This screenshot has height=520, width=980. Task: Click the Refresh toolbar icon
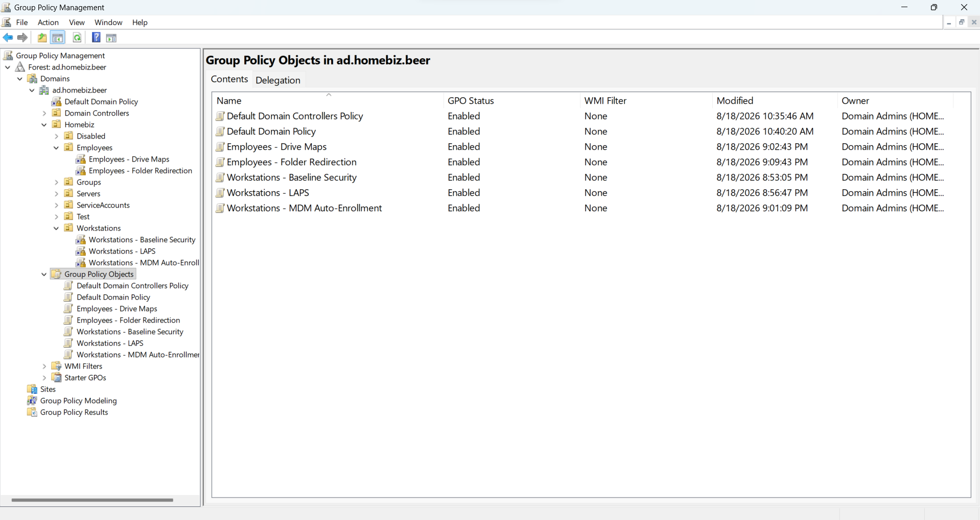pyautogui.click(x=77, y=37)
